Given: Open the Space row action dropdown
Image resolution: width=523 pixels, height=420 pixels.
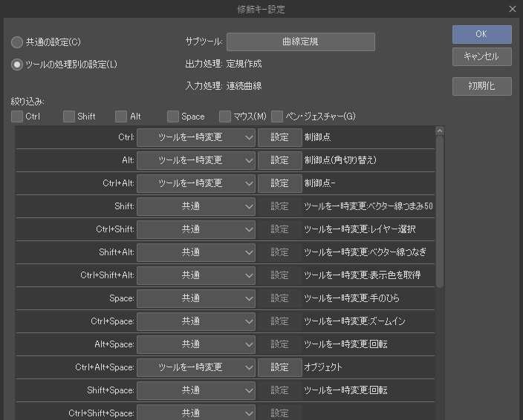Looking at the screenshot, I should (196, 298).
